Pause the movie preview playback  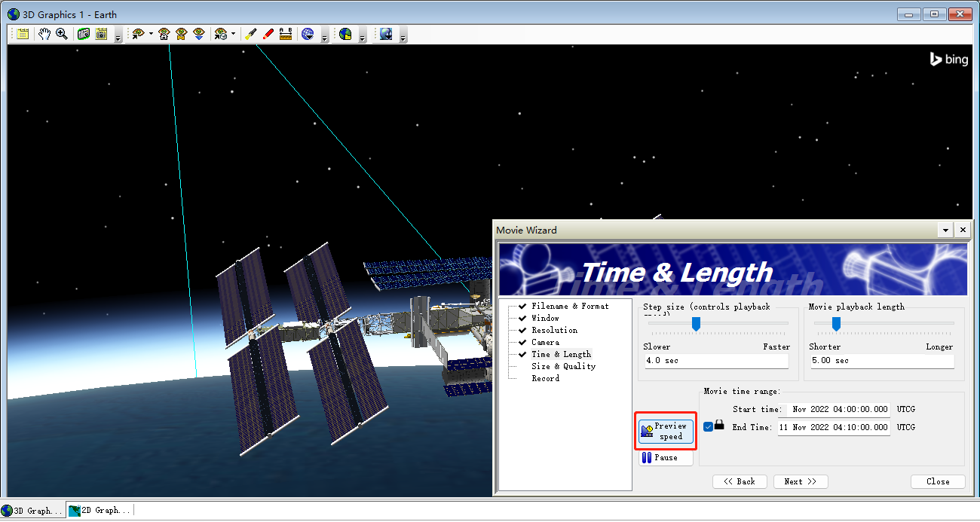pyautogui.click(x=665, y=458)
